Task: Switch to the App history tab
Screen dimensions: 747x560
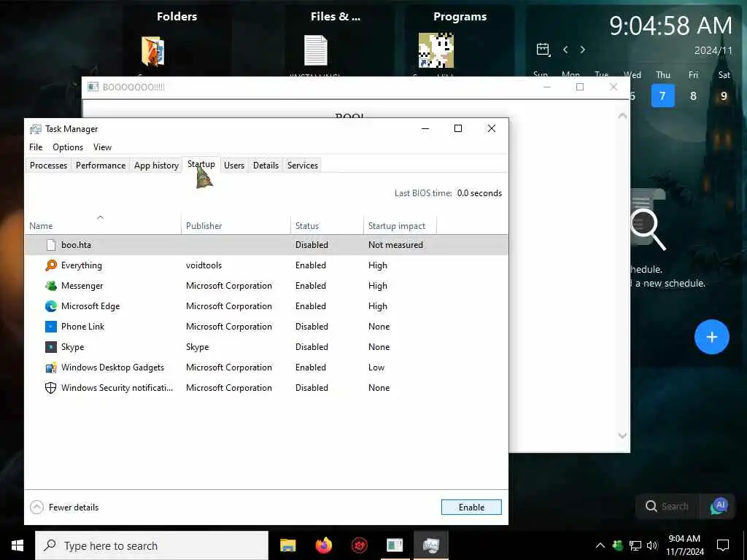Action: pyautogui.click(x=156, y=166)
